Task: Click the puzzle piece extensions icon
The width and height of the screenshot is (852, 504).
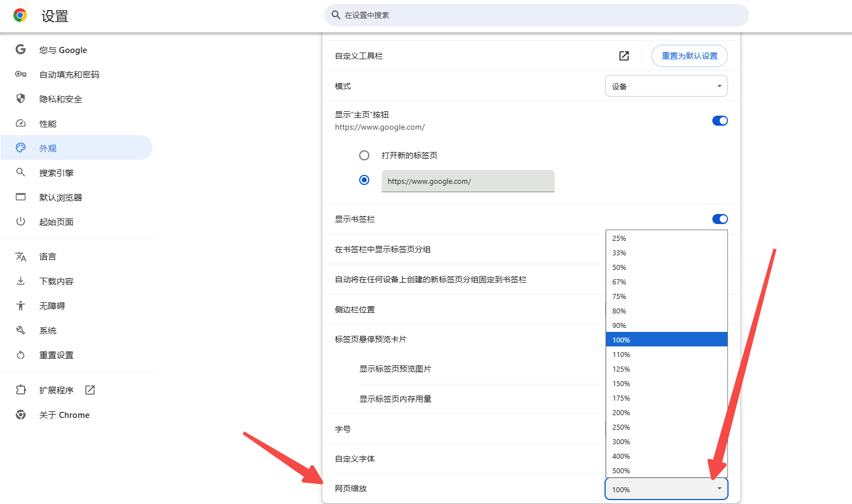Action: pyautogui.click(x=21, y=390)
